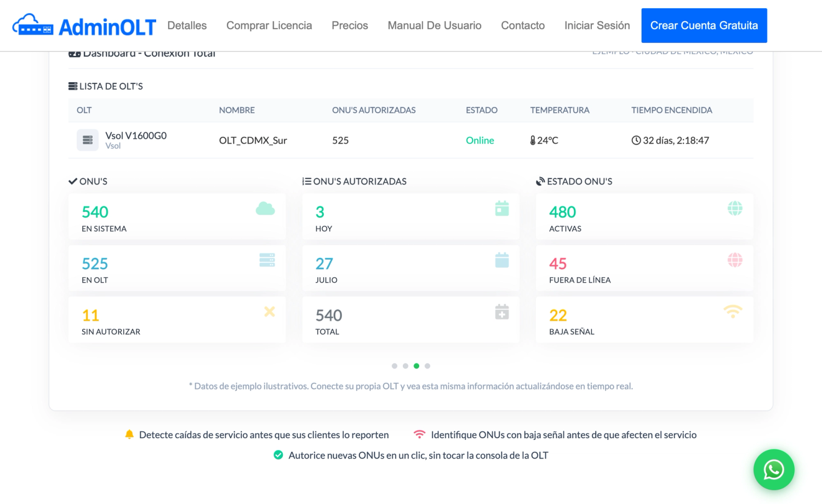Screen dimensions: 822x504
Task: Open the 480 ACTIVAS card
Action: pos(644,216)
